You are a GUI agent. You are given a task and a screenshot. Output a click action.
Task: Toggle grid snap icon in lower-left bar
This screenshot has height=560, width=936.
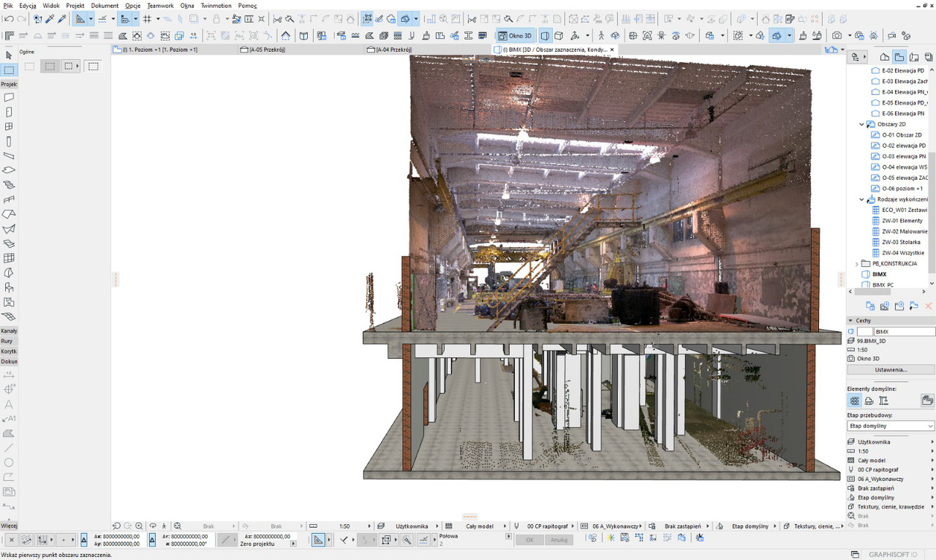coord(43,540)
